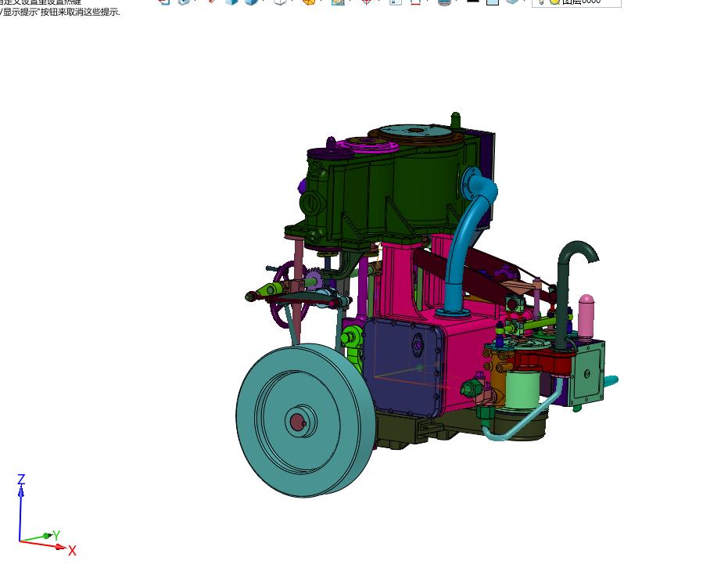Select the square green end cover plate
The width and height of the screenshot is (728, 568).
[587, 373]
